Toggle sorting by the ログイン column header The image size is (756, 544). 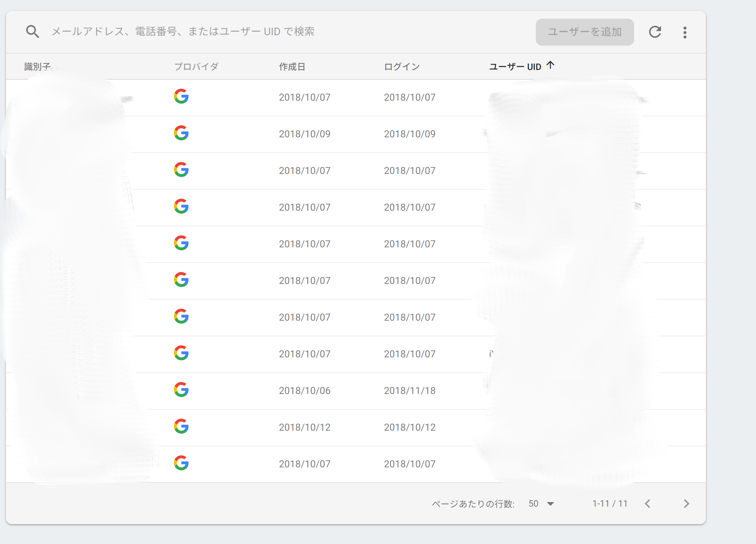coord(401,66)
